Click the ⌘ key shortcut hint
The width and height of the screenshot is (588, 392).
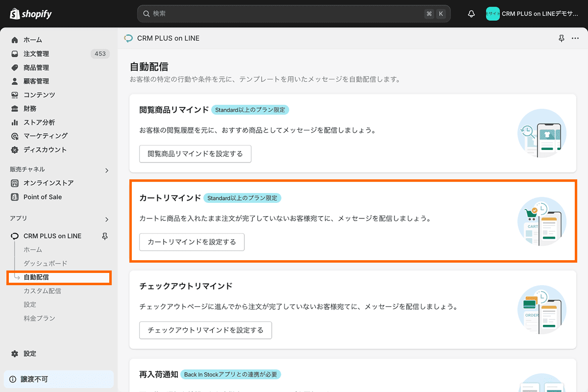click(x=429, y=14)
